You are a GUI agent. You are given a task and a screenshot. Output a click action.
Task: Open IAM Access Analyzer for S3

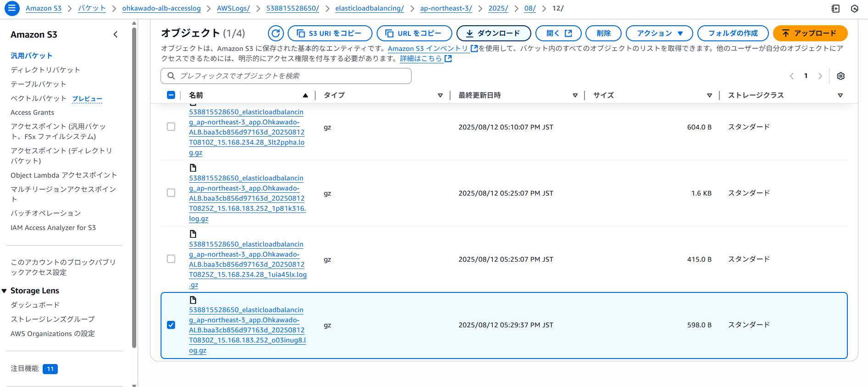pyautogui.click(x=53, y=228)
